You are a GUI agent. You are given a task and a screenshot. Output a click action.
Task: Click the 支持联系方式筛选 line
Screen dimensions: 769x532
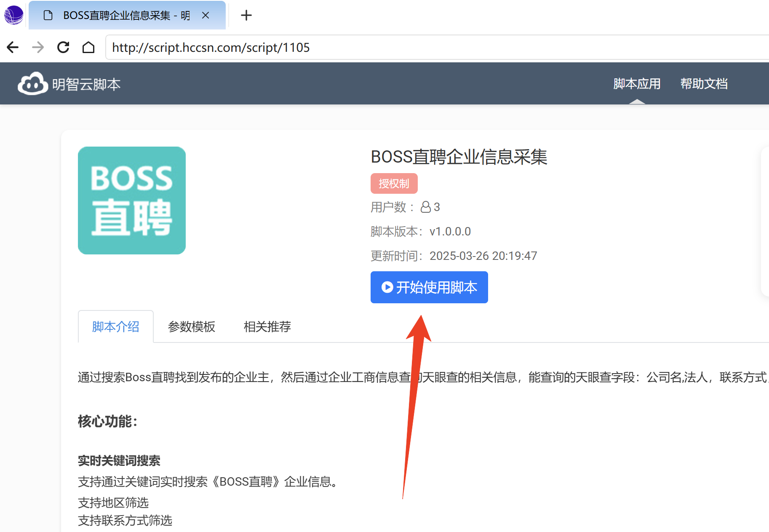click(125, 521)
